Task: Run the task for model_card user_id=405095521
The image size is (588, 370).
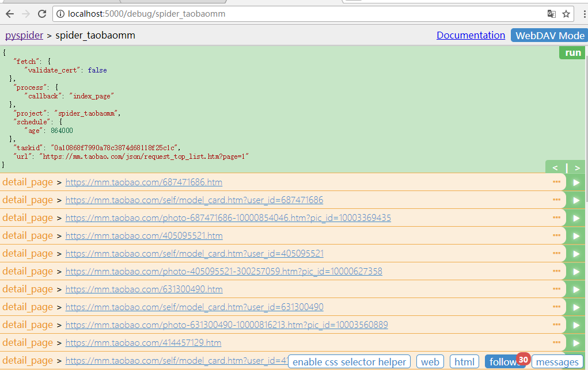Action: click(x=576, y=254)
